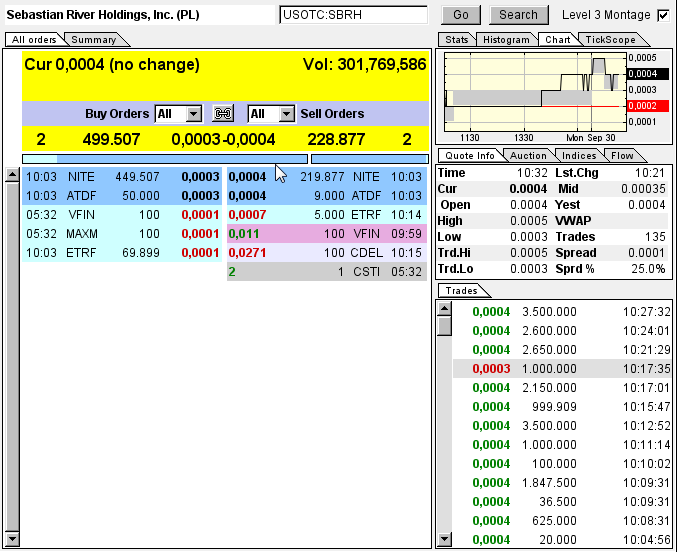Viewport: 679px width, 552px height.
Task: Click the order book scroll up arrow
Action: tap(12, 175)
